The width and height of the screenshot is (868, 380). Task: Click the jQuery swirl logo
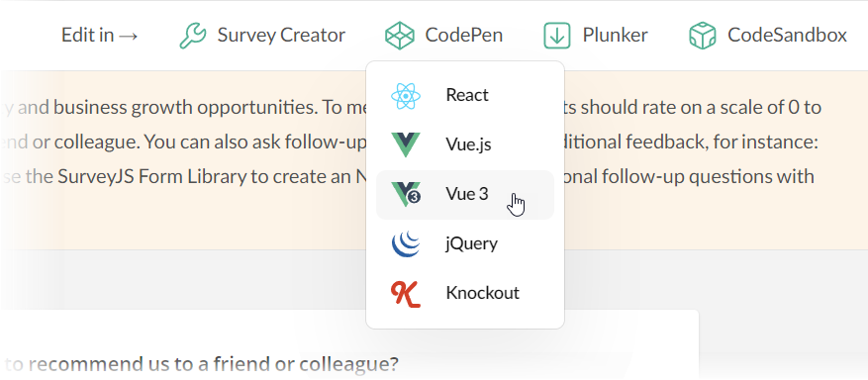406,243
